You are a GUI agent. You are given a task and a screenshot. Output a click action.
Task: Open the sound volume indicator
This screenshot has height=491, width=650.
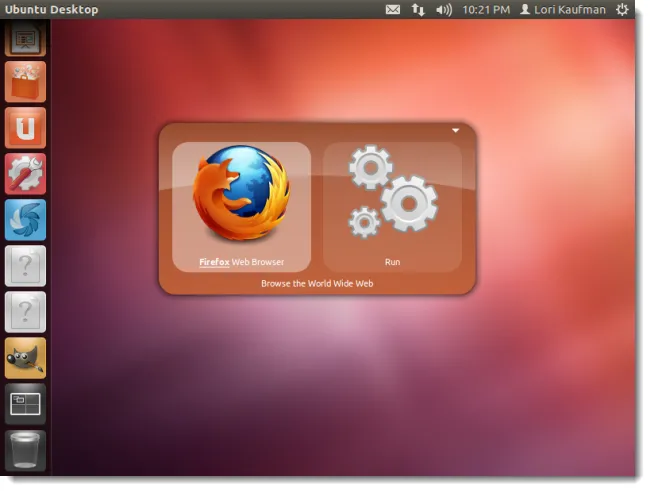pos(444,10)
